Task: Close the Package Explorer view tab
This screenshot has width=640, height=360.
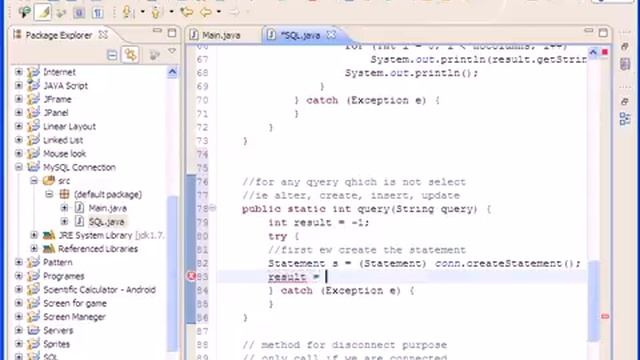Action: pos(103,35)
